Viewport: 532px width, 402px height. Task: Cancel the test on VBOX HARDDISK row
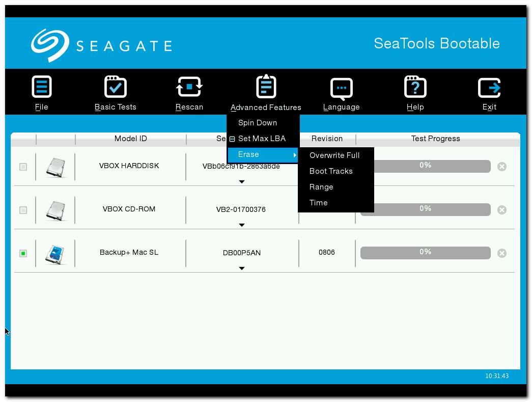click(x=501, y=166)
